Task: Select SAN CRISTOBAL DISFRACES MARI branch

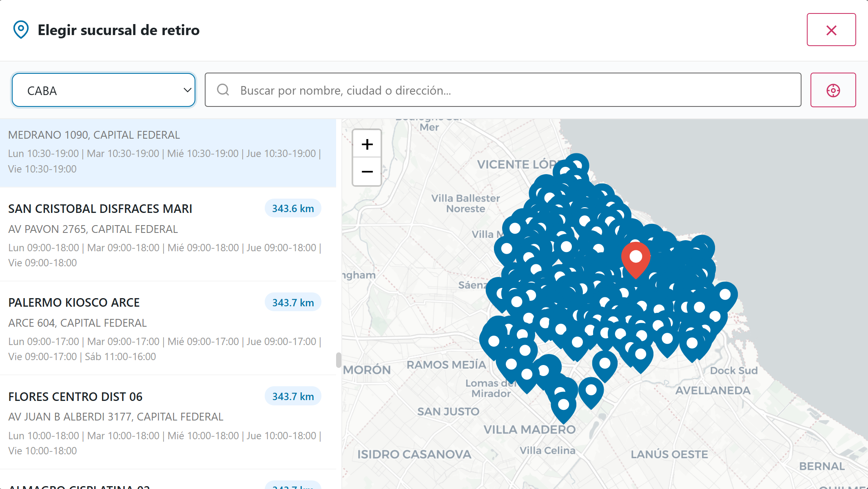Action: click(x=100, y=209)
